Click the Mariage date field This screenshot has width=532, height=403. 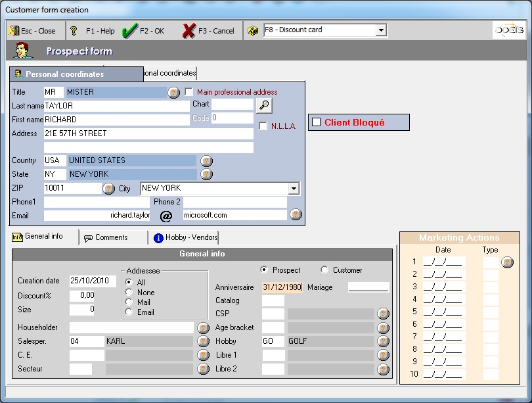point(368,287)
